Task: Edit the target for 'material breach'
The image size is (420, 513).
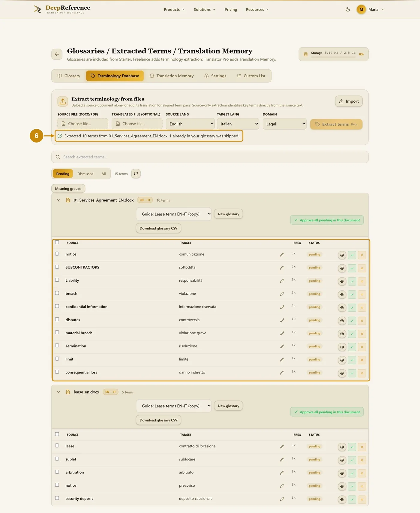Action: 282,334
